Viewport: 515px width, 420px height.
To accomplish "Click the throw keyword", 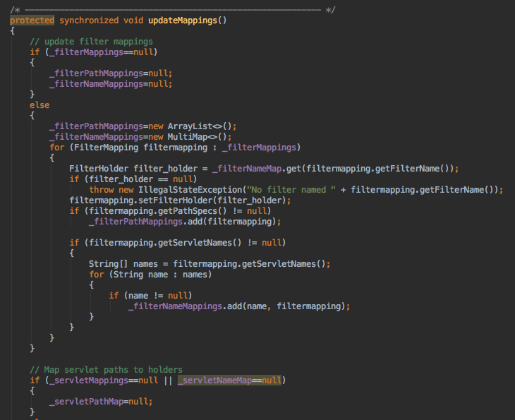I will point(102,189).
